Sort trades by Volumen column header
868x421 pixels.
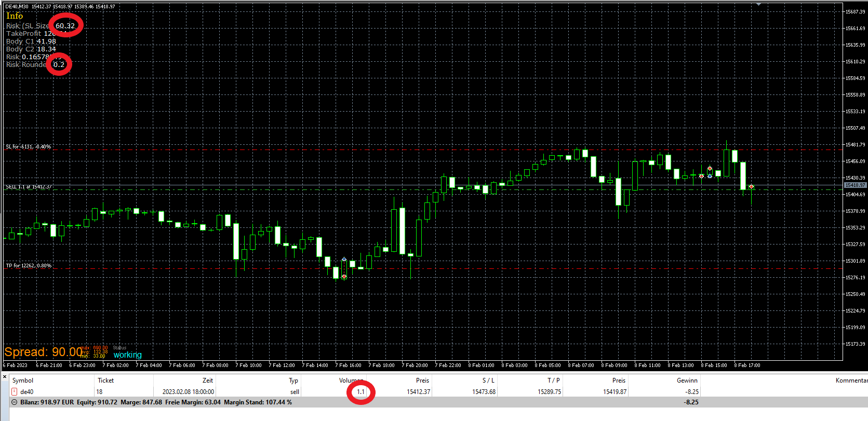[x=352, y=381]
